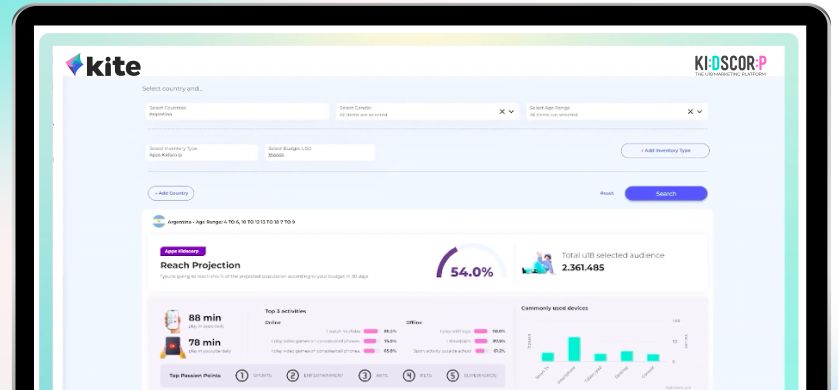
Task: Click the tallest bar in devices chart
Action: pos(574,349)
